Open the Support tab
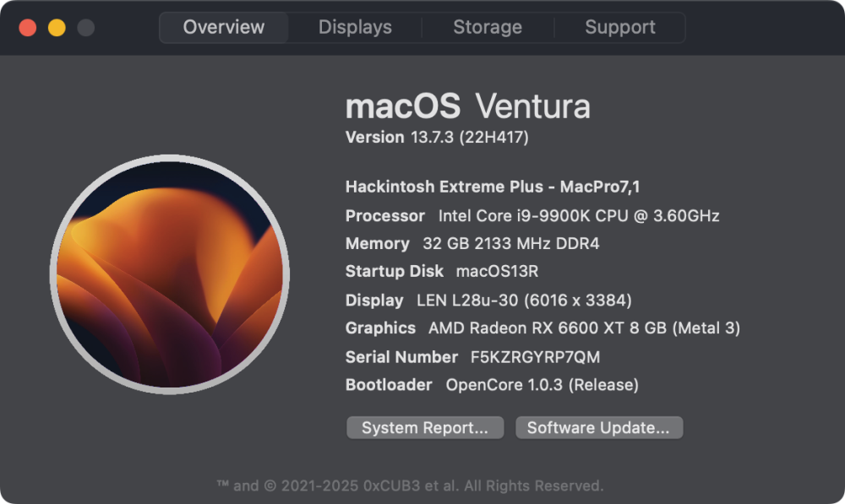Viewport: 845px width, 504px height. 619,28
